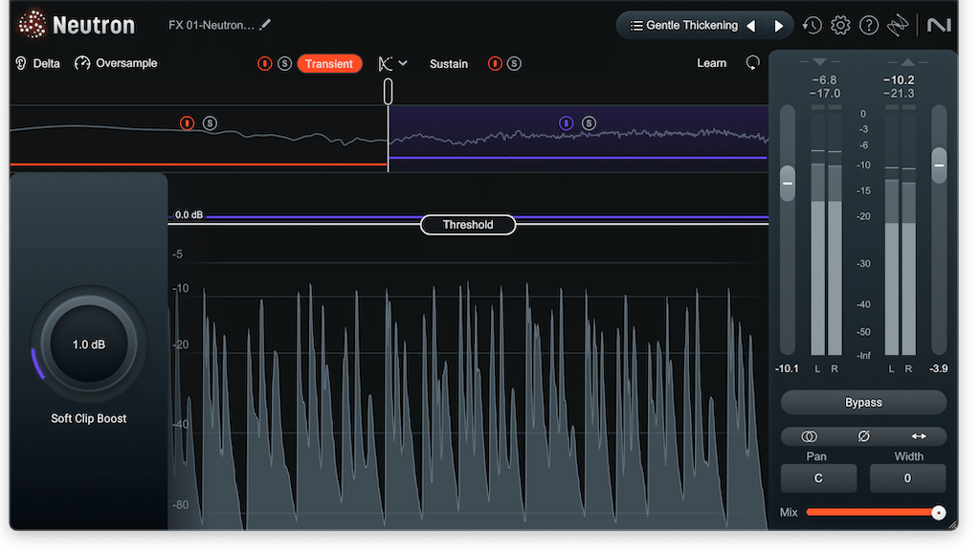Toggle Delta listening
The image size is (980, 556).
tap(38, 63)
